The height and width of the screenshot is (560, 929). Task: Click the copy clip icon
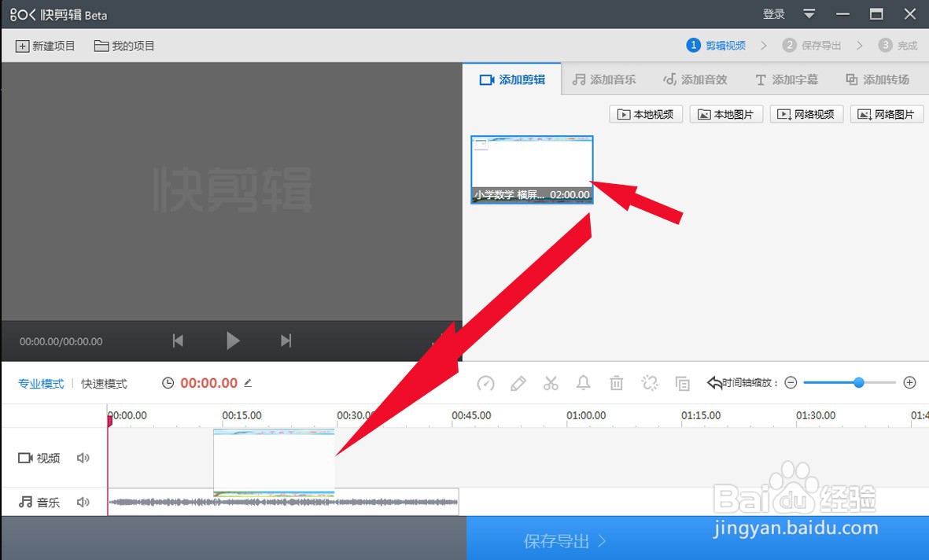coord(682,383)
